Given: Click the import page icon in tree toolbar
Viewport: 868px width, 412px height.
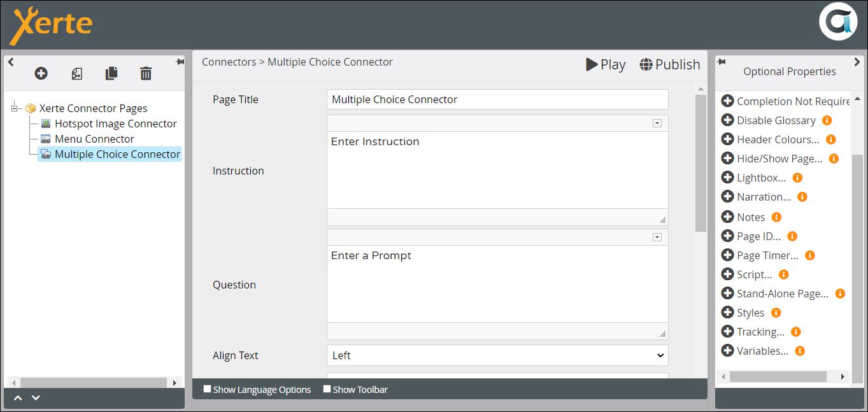Looking at the screenshot, I should click(76, 74).
